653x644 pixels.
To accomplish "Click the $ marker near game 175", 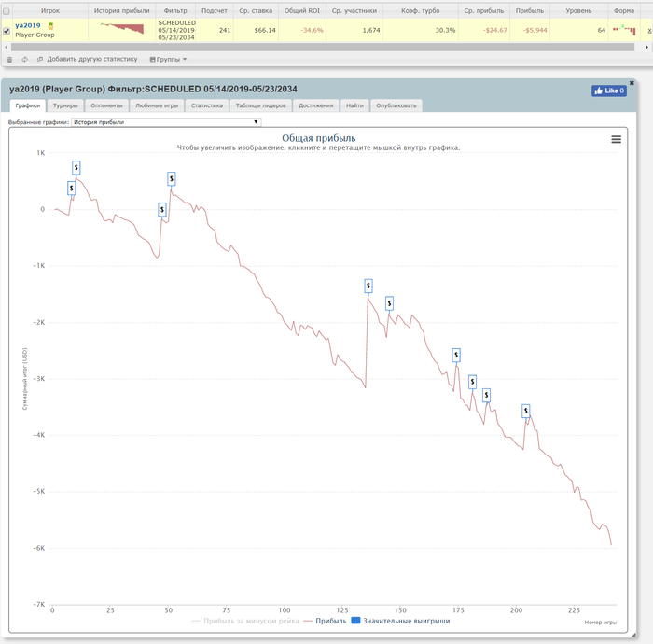I will pos(456,355).
